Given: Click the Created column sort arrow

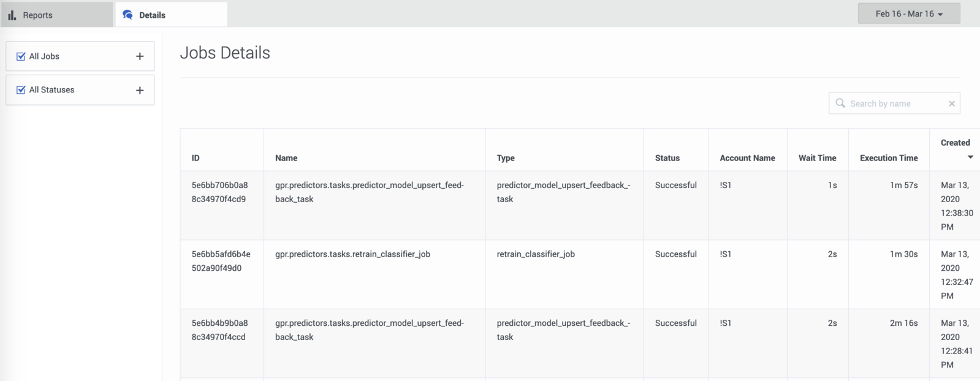Looking at the screenshot, I should coord(970,157).
